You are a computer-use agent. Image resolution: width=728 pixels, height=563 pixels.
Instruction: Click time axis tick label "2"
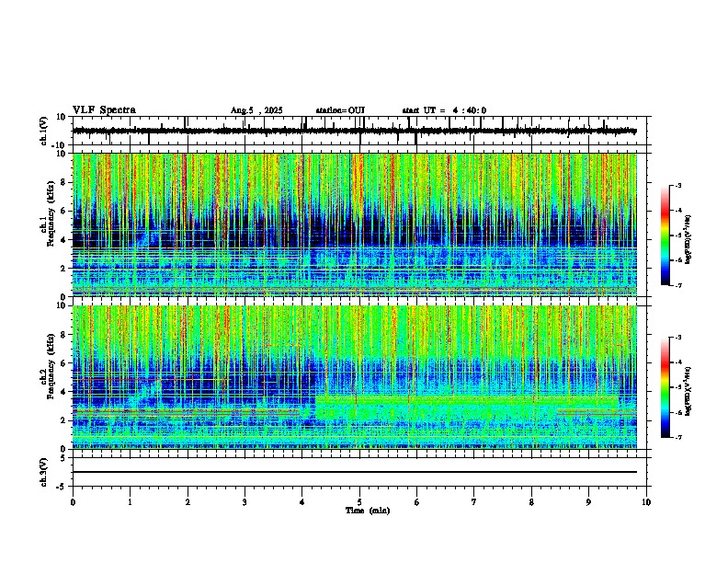click(188, 502)
